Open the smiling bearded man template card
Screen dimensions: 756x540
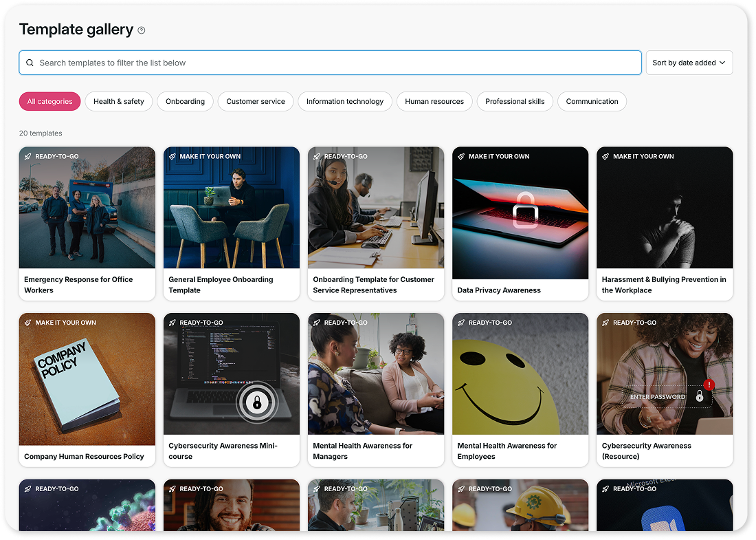232,506
